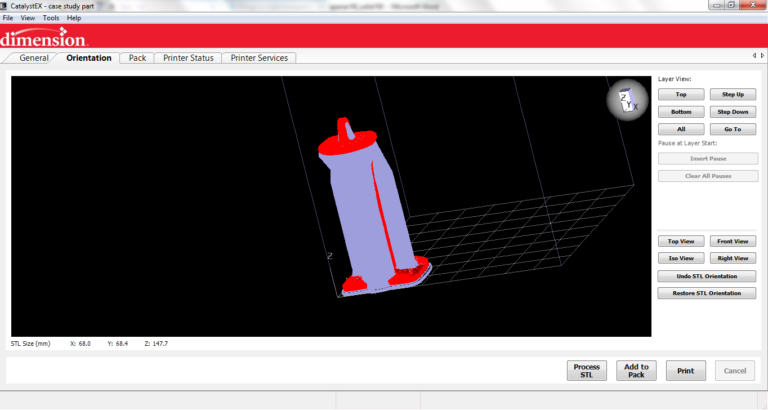Switch to the Pack tab
Screen dimensions: 768x410
pyautogui.click(x=137, y=58)
